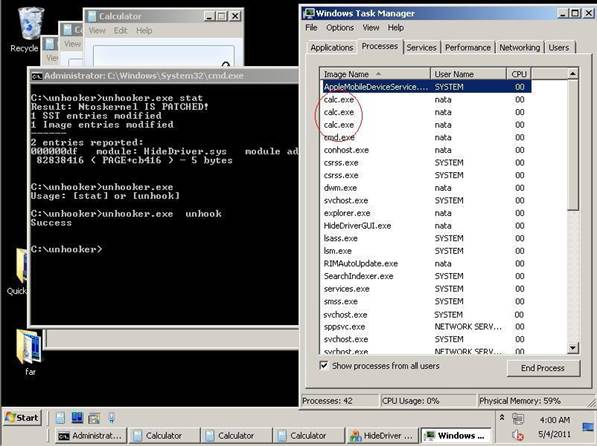Select the SearchIndexer.exe process row
The height and width of the screenshot is (446, 597).
click(426, 276)
